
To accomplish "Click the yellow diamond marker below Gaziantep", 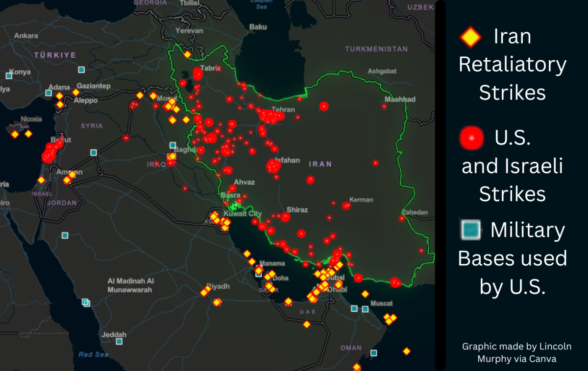I will [76, 92].
